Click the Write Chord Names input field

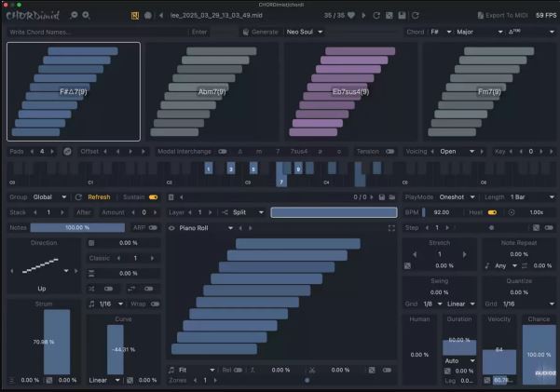(x=98, y=32)
